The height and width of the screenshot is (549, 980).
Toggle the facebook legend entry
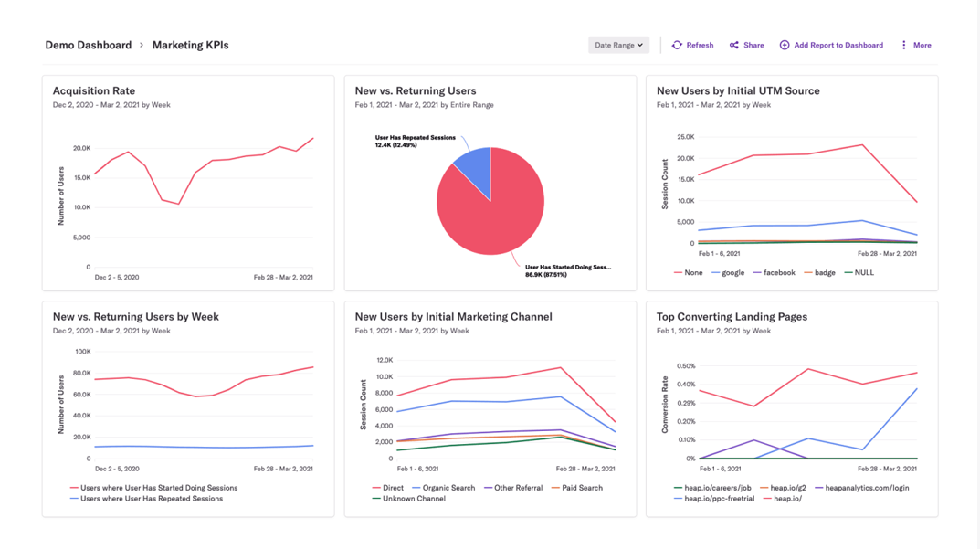[778, 272]
